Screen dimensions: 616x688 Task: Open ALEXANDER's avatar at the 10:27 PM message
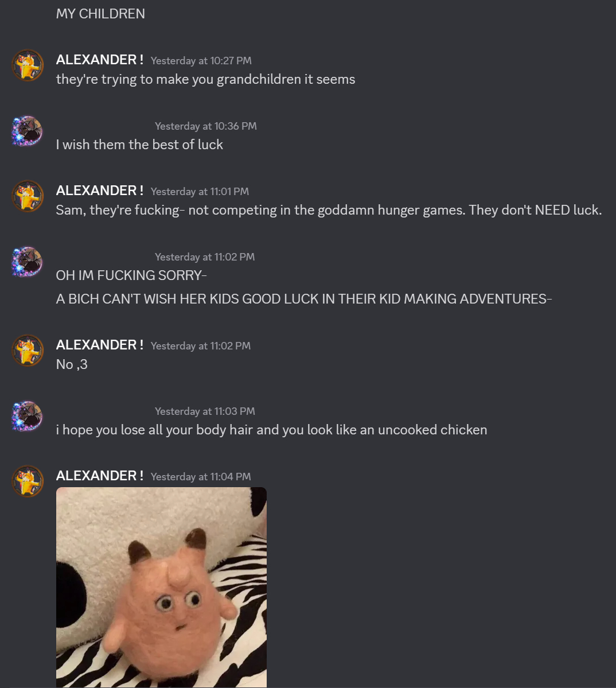pos(27,65)
